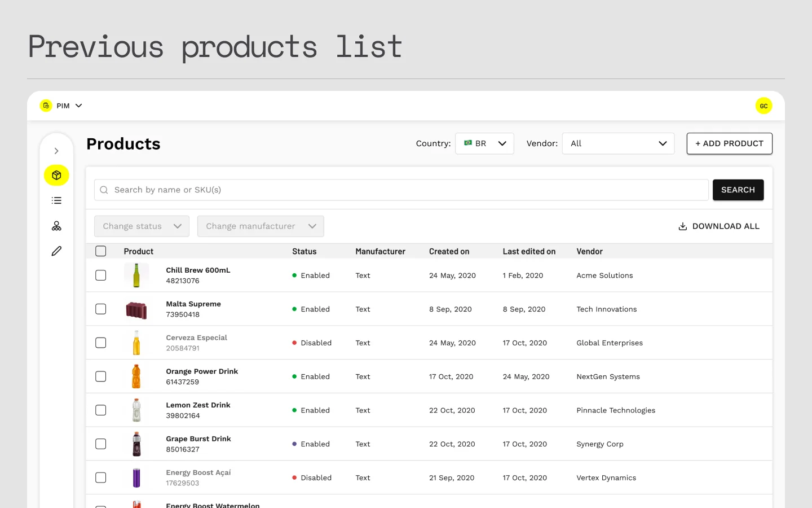Open the Orange Power Drink product name
This screenshot has width=812, height=508.
pyautogui.click(x=202, y=371)
